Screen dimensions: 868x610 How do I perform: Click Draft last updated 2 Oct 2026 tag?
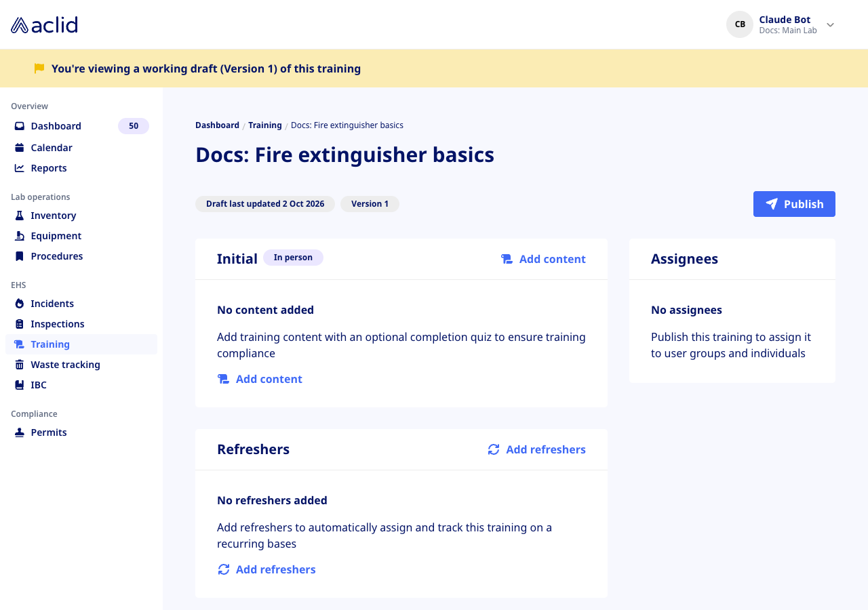click(265, 204)
